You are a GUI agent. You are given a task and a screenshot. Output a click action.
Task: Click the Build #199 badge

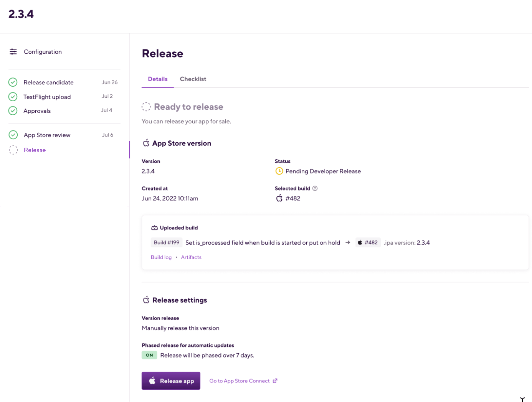(167, 242)
